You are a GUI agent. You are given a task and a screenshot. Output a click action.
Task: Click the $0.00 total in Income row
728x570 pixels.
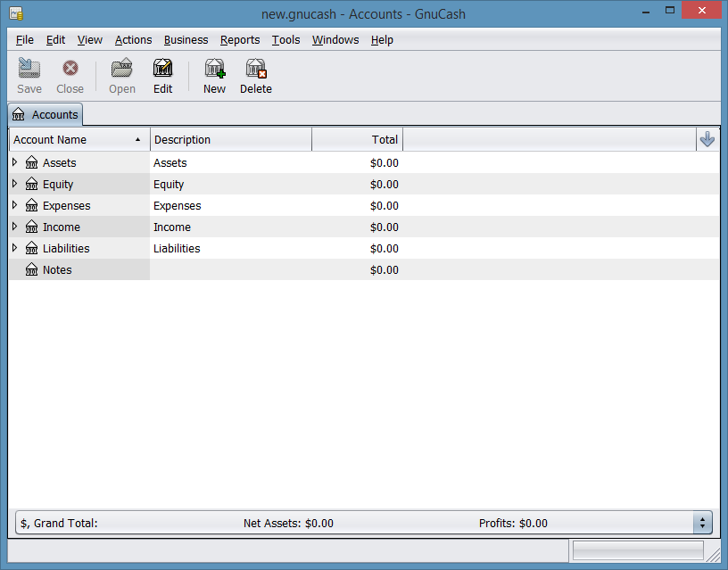tap(384, 227)
